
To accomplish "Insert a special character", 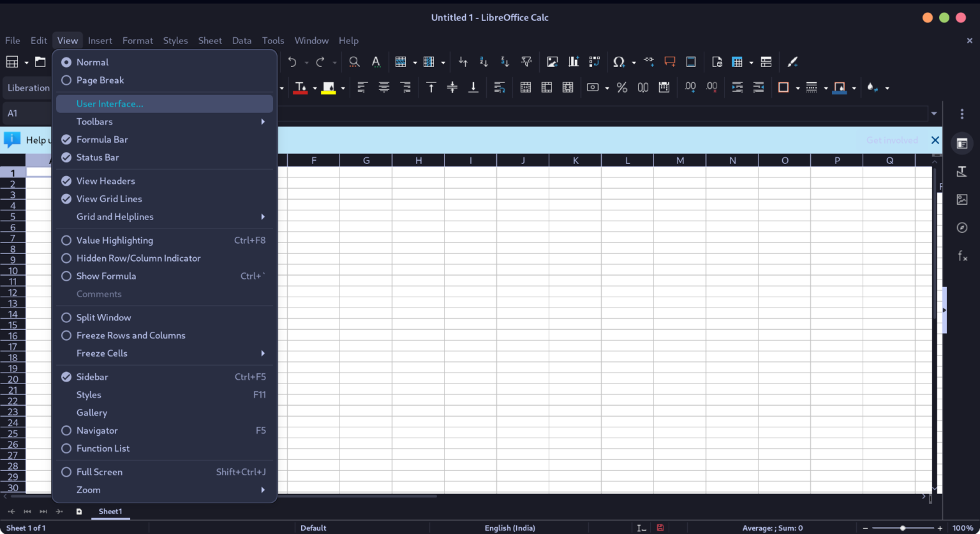I will pos(620,61).
